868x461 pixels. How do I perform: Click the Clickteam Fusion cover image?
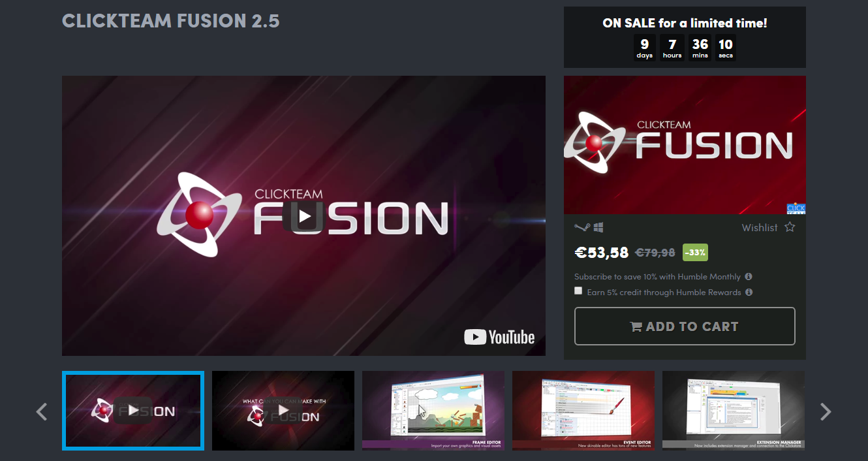pyautogui.click(x=685, y=145)
